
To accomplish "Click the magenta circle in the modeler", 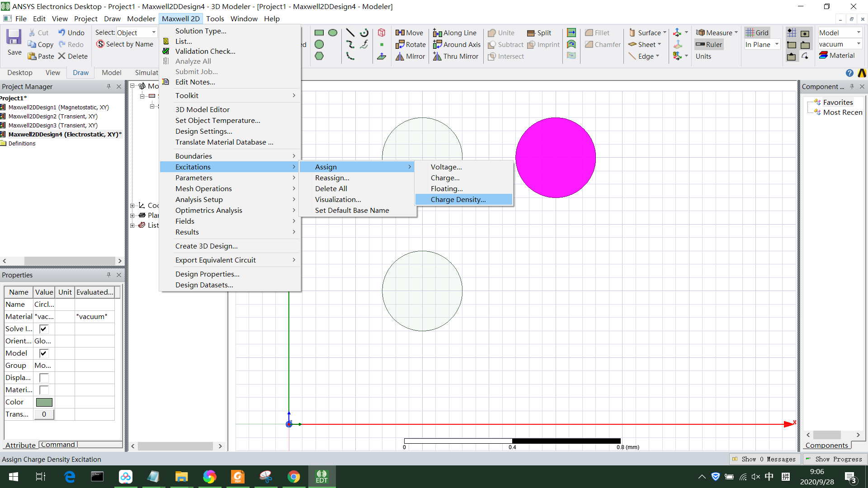I will click(x=555, y=158).
